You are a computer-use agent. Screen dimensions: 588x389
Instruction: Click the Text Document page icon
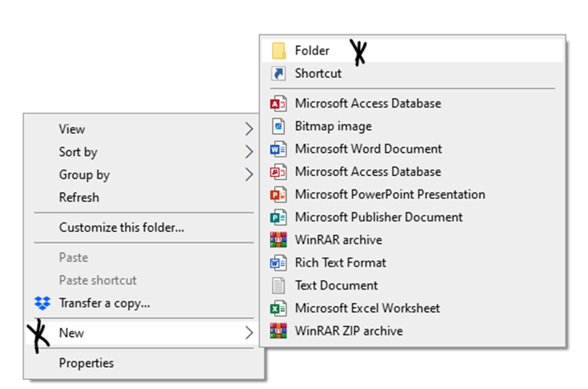click(278, 286)
